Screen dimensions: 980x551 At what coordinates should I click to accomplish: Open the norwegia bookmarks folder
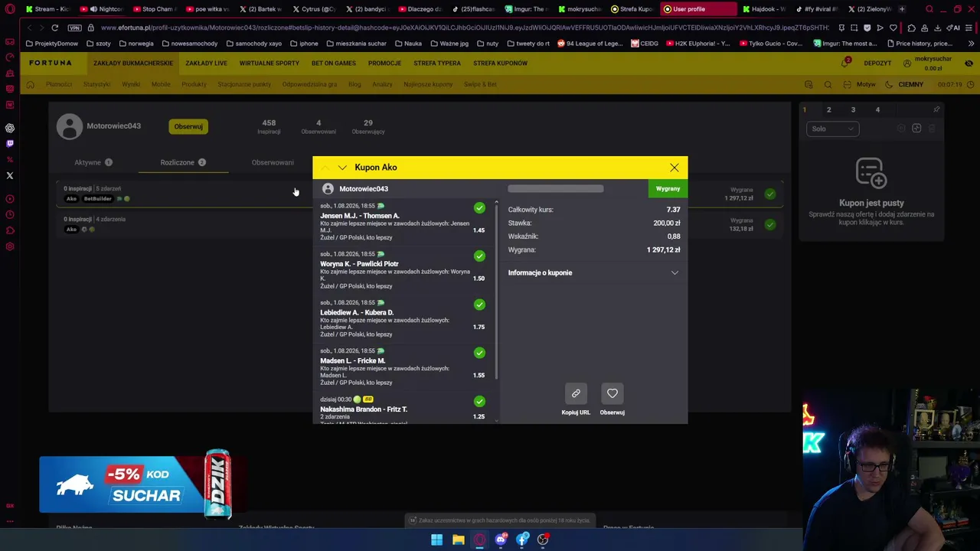(x=136, y=44)
